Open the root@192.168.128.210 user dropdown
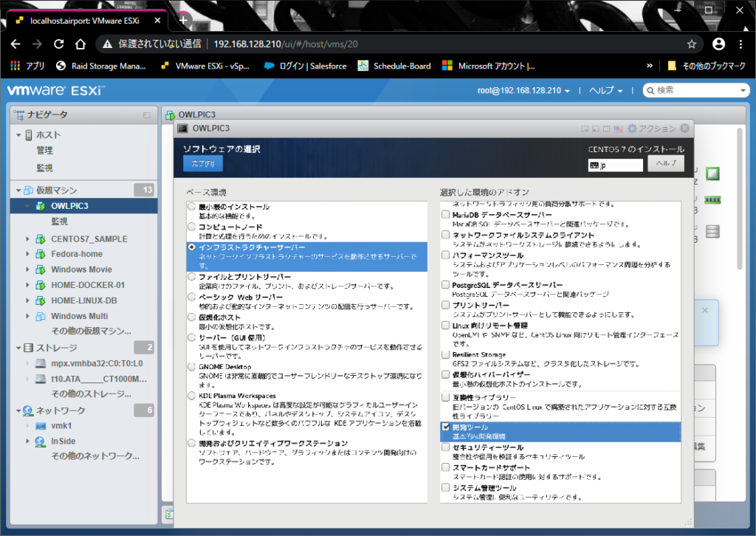 pyautogui.click(x=523, y=91)
